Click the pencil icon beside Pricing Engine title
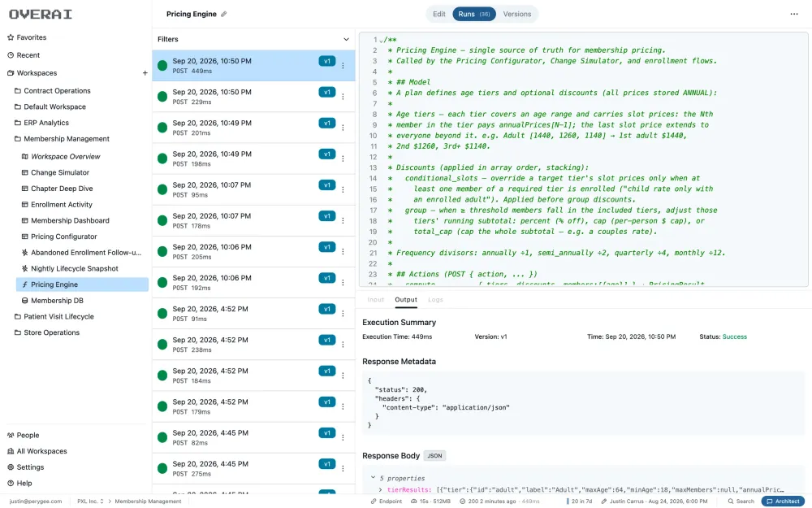 pyautogui.click(x=224, y=14)
